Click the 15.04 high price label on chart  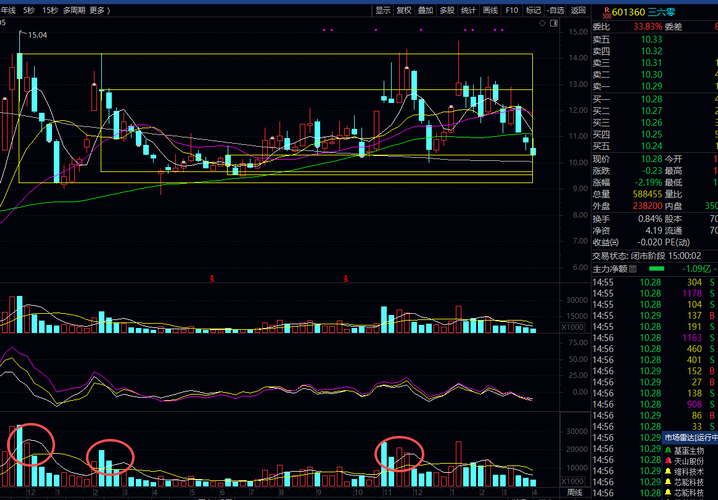pyautogui.click(x=38, y=34)
